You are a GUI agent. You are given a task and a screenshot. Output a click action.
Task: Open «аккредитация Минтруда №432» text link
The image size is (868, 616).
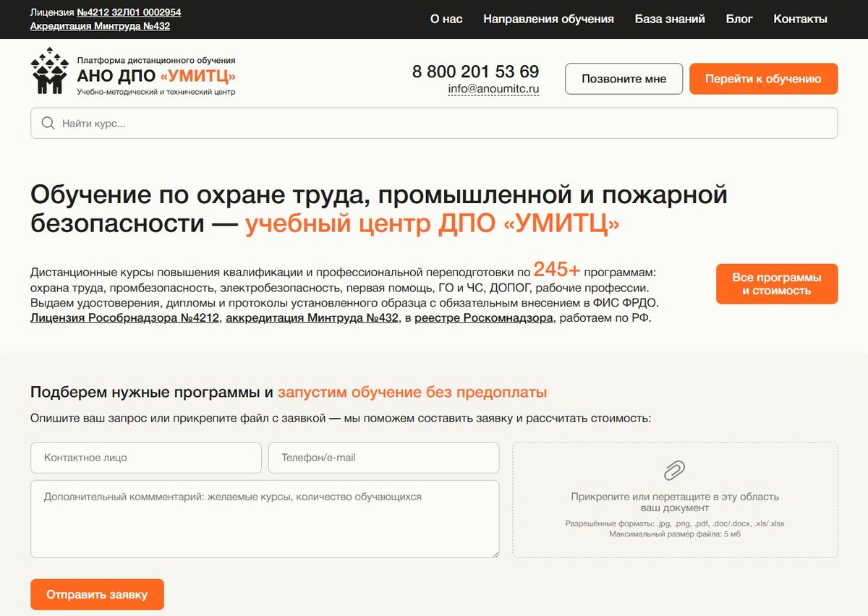(312, 317)
